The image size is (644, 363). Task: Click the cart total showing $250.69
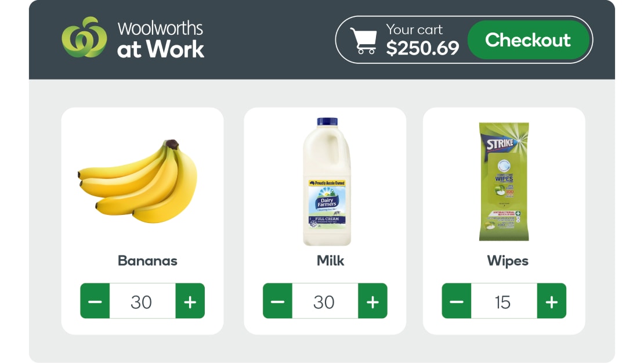point(424,49)
